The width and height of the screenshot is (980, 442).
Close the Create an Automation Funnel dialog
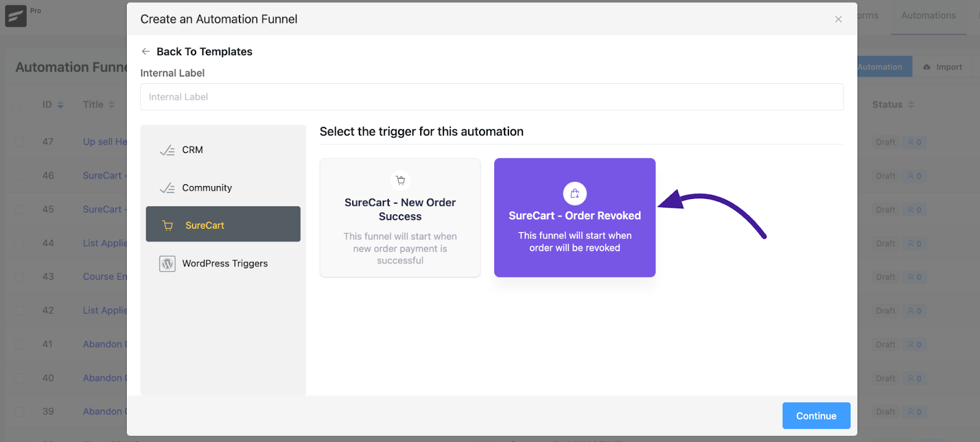[x=838, y=20]
